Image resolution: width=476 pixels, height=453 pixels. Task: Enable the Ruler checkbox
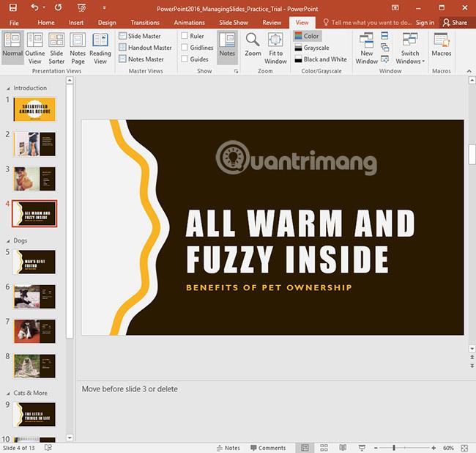click(185, 36)
